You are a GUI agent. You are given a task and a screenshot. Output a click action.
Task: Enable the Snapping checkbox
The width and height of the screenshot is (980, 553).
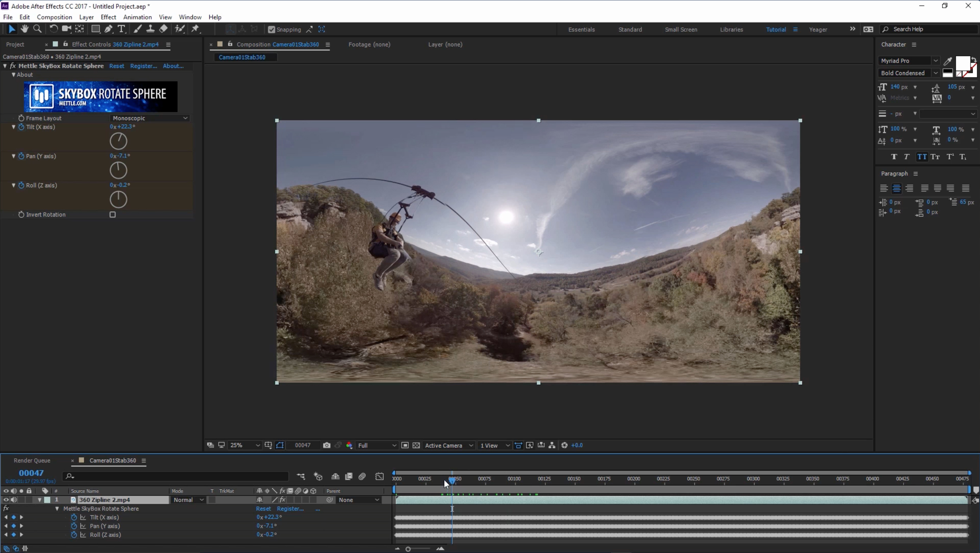coord(272,29)
